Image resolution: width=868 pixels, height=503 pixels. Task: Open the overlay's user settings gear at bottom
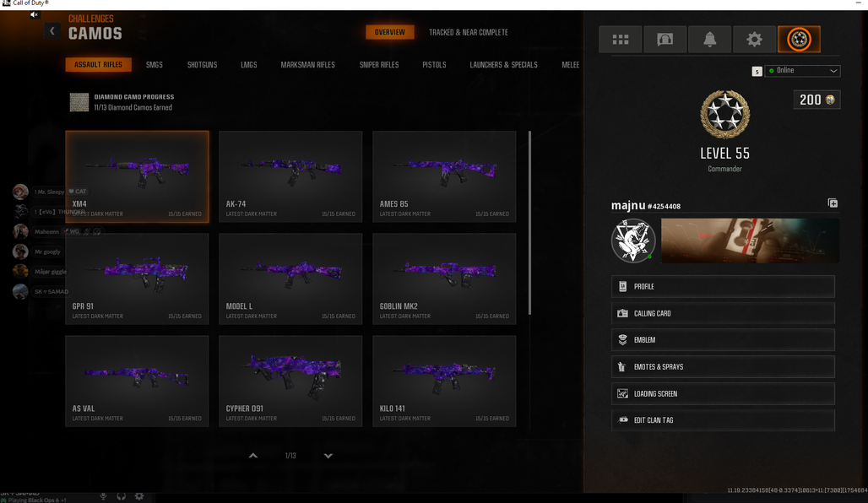coord(139,496)
